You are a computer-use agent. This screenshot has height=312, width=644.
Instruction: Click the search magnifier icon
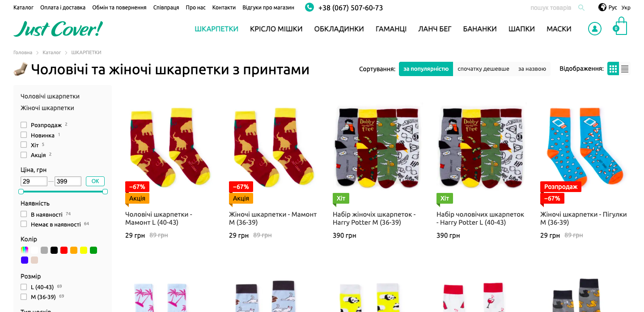581,8
